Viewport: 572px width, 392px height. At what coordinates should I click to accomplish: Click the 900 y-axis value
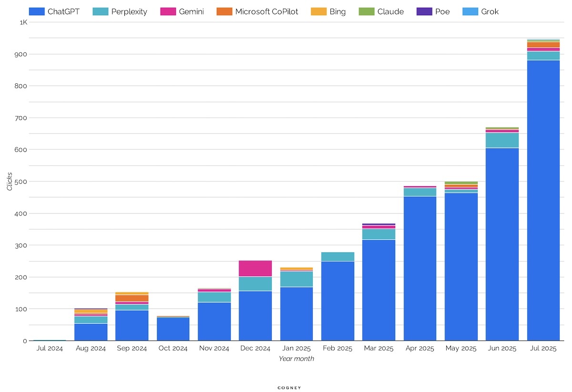(21, 54)
